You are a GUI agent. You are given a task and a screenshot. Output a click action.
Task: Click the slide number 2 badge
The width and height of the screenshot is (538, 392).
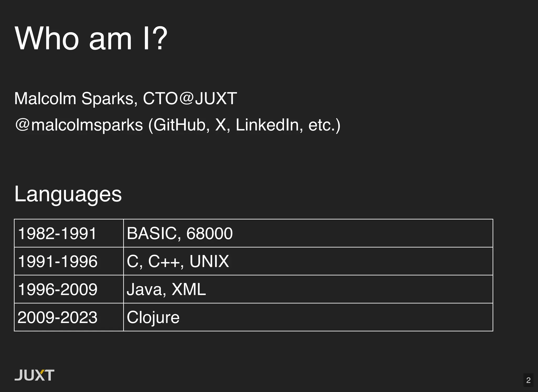[528, 380]
